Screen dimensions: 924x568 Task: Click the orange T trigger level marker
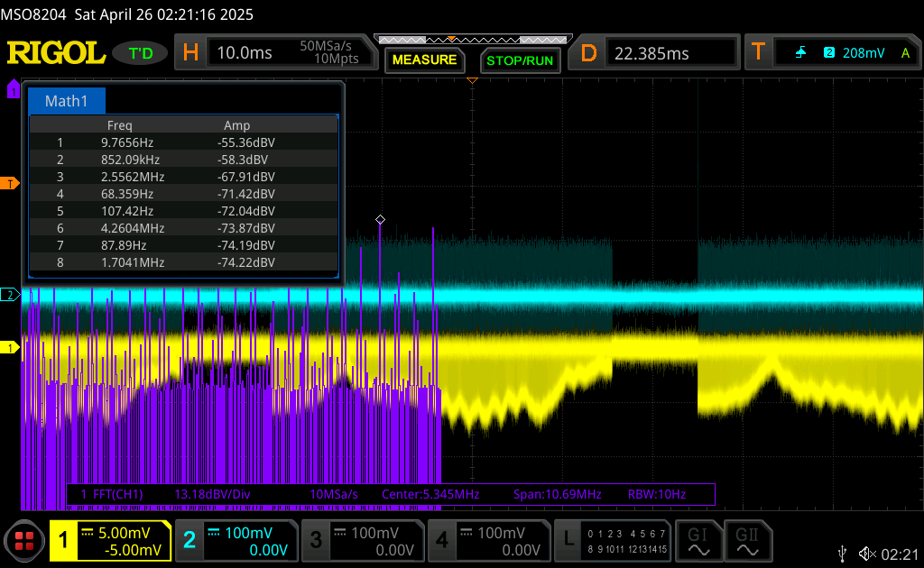[11, 184]
